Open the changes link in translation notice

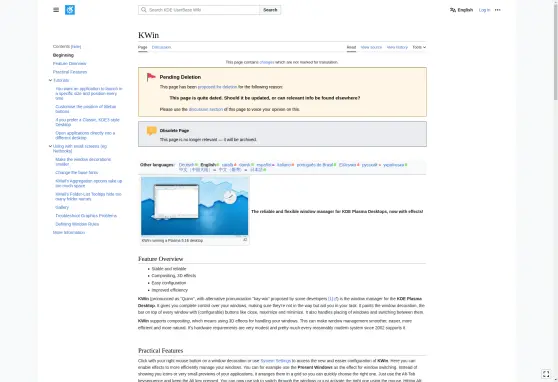pyautogui.click(x=267, y=62)
